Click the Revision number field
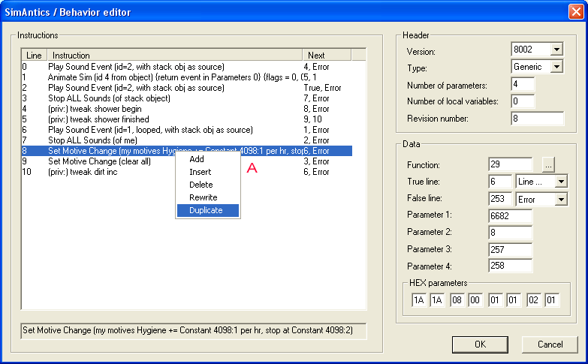Viewport: 588px width, 364px height. (538, 119)
